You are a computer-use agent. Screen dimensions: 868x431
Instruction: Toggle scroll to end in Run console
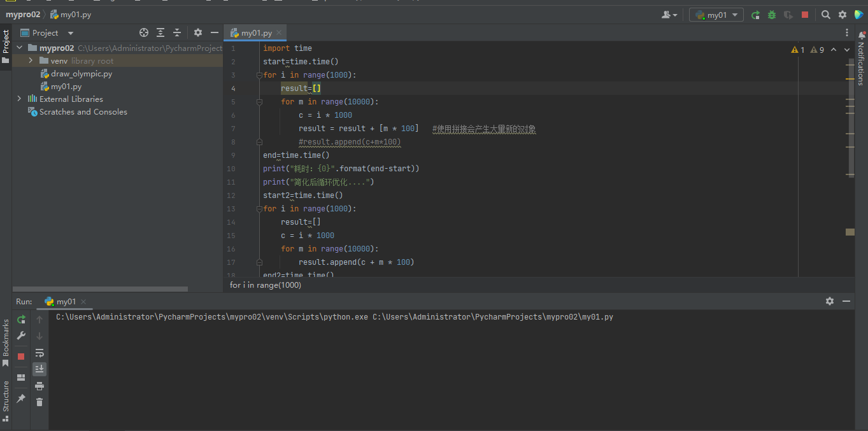[39, 369]
